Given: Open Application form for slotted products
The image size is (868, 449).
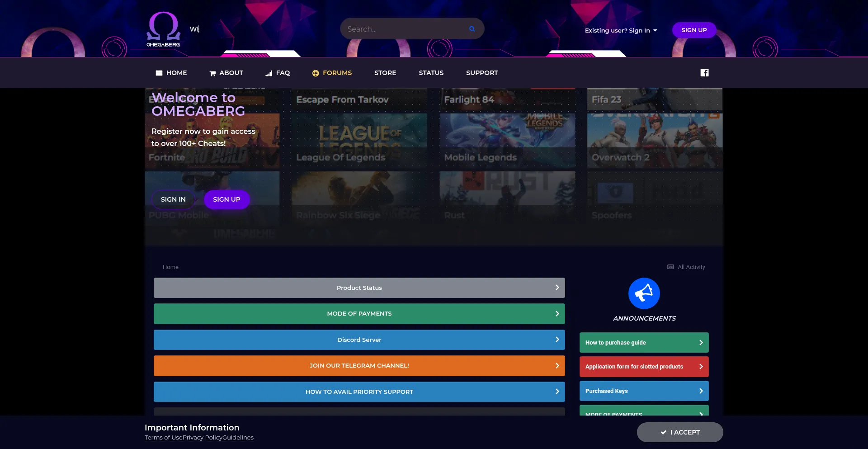Looking at the screenshot, I should coord(644,367).
